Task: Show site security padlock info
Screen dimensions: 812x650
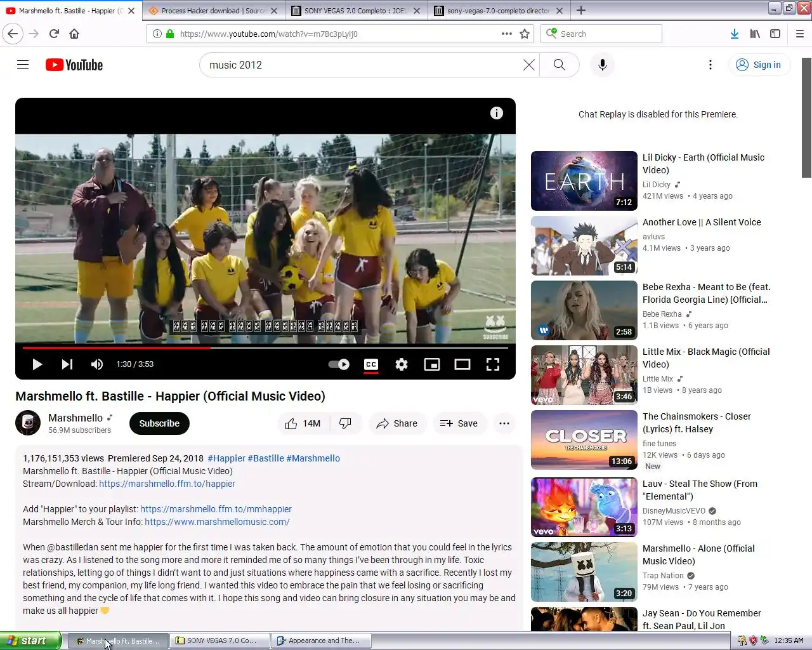Action: pyautogui.click(x=170, y=34)
